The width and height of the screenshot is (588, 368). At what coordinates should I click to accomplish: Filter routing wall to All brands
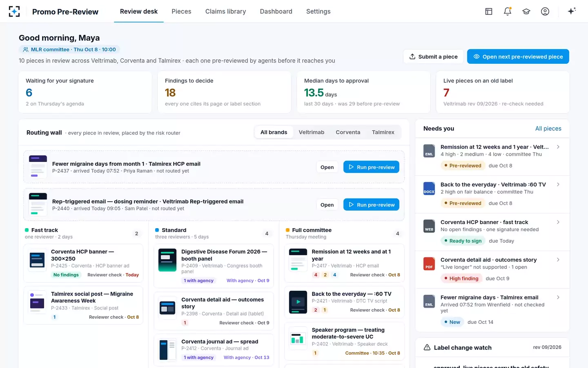[274, 132]
